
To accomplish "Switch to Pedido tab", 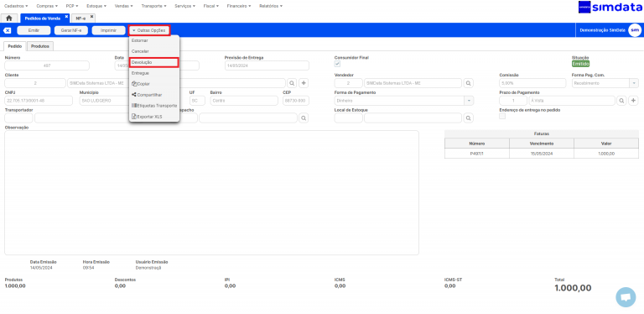I will pyautogui.click(x=15, y=46).
